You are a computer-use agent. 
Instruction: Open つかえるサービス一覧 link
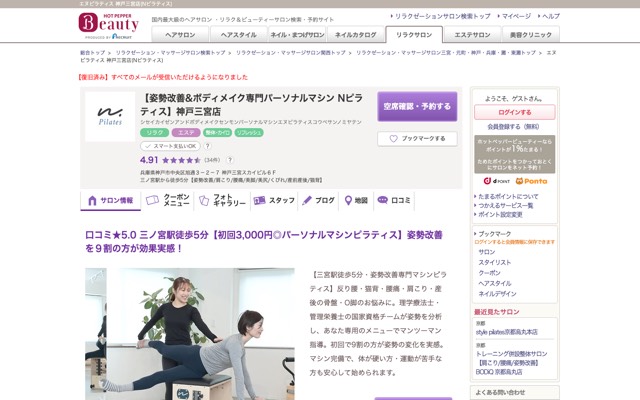tap(506, 205)
